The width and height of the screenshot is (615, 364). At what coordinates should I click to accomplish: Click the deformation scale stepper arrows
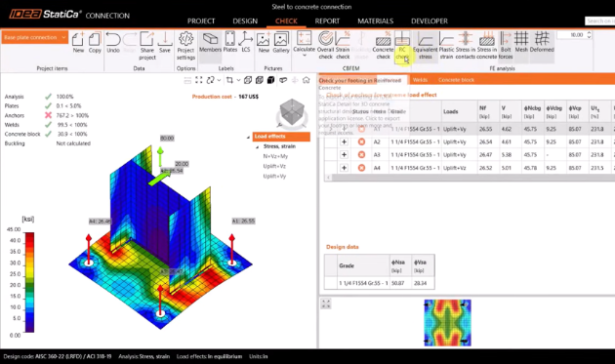(x=589, y=35)
